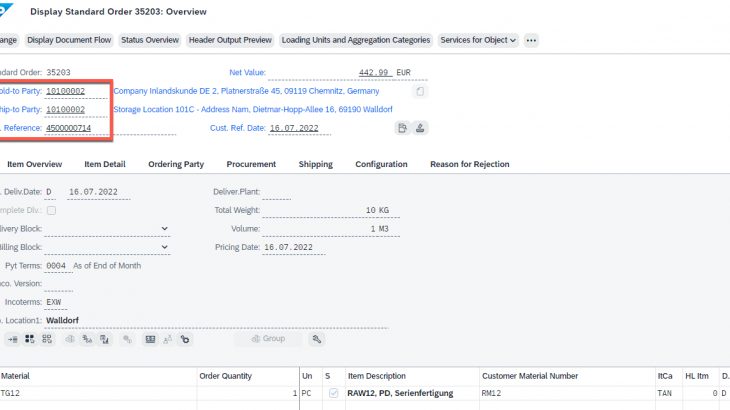Open the Delivery Block dropdown

click(165, 229)
